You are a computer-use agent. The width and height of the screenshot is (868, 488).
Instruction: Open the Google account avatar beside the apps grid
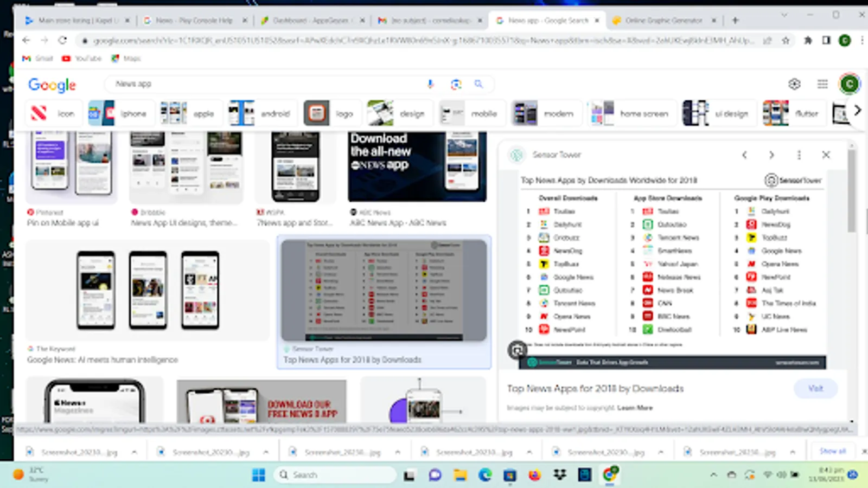point(849,84)
